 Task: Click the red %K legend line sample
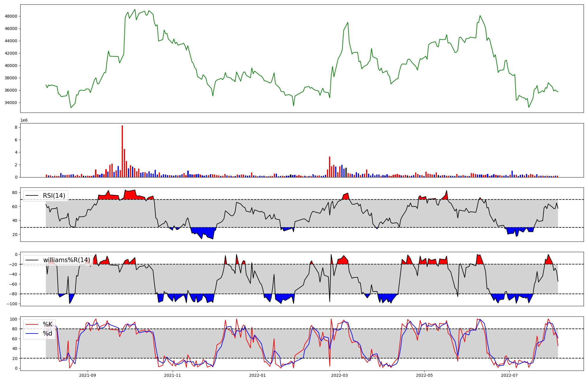click(x=32, y=324)
